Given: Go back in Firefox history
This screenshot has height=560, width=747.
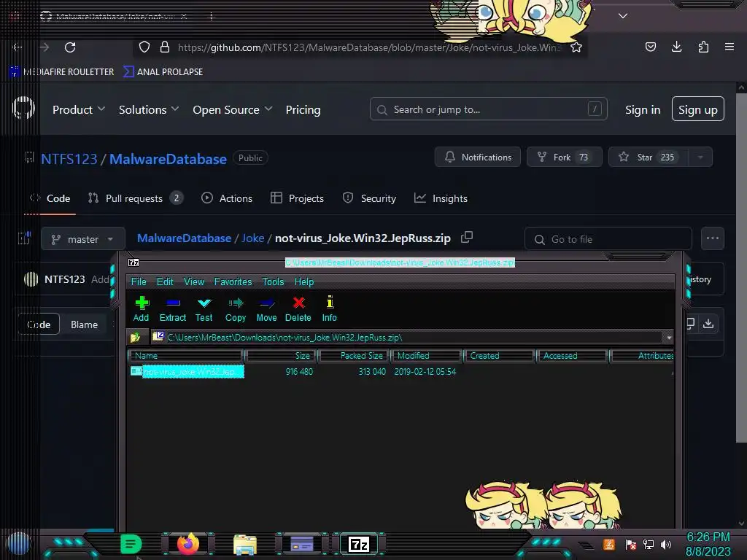Looking at the screenshot, I should pyautogui.click(x=18, y=47).
